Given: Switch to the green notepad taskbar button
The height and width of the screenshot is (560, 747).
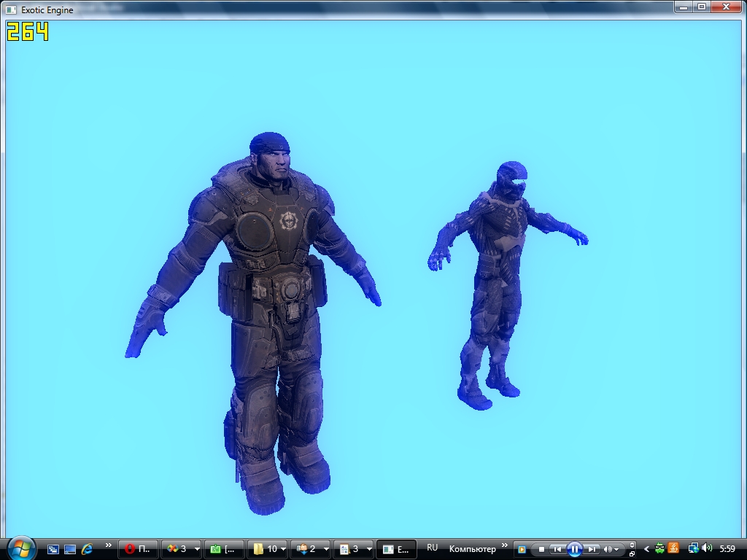Looking at the screenshot, I should (225, 549).
